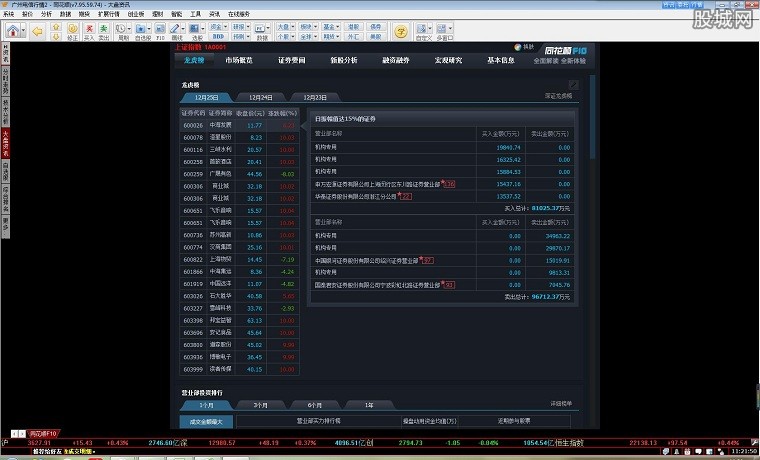Select the 12月24日 date tab
Viewport: 760px width, 460px height.
[x=260, y=97]
